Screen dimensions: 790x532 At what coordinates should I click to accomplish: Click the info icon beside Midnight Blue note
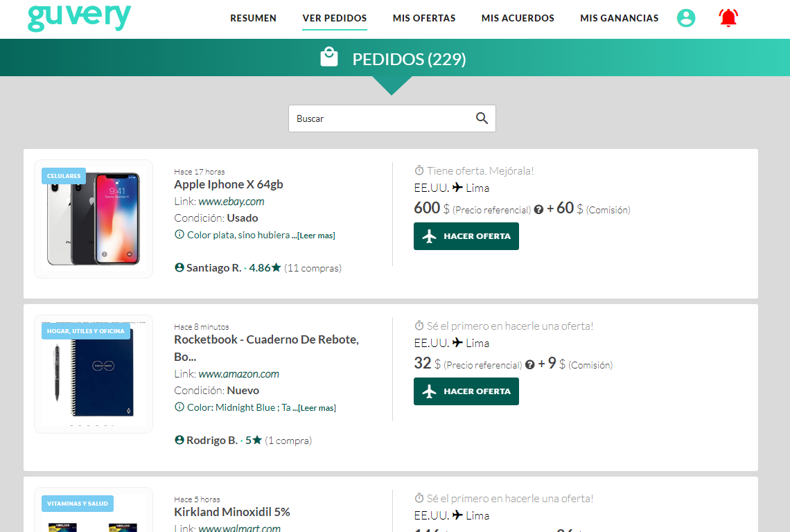point(179,407)
